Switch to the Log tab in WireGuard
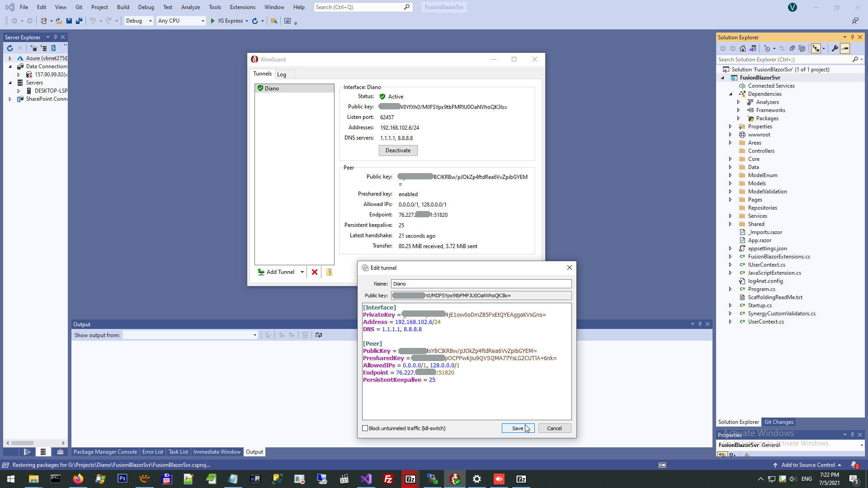This screenshot has width=868, height=488. [x=282, y=75]
